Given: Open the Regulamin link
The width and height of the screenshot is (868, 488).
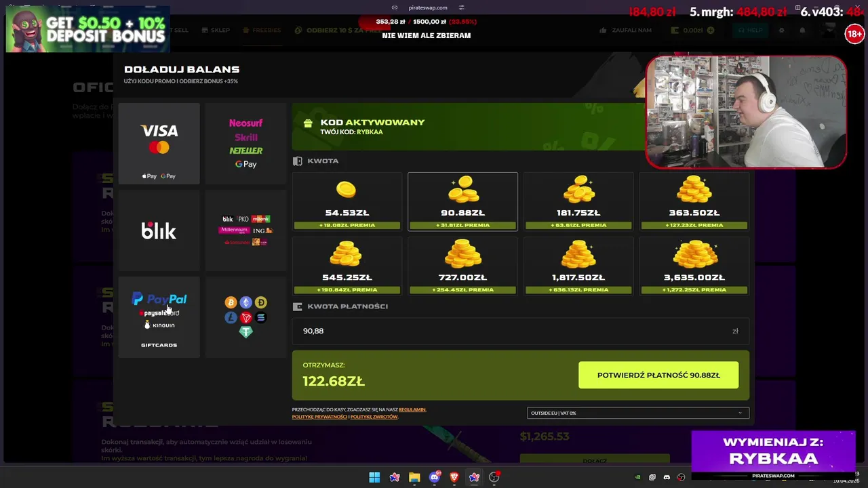Looking at the screenshot, I should 412,409.
